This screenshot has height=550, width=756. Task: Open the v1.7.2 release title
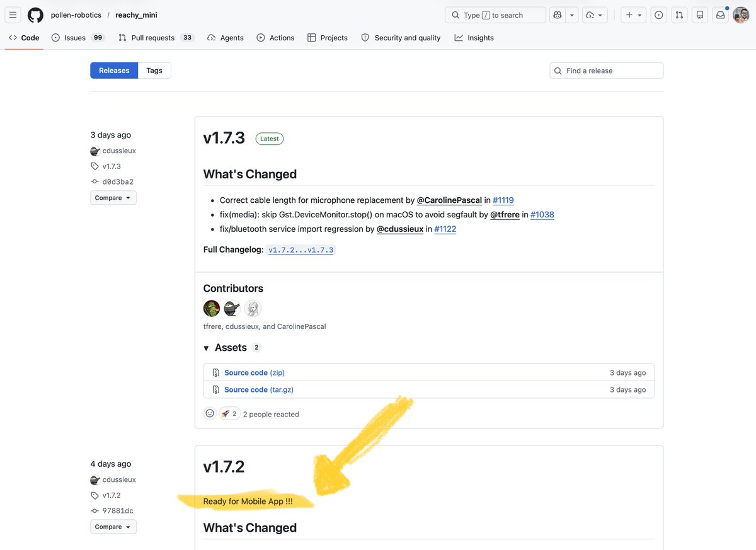[224, 467]
